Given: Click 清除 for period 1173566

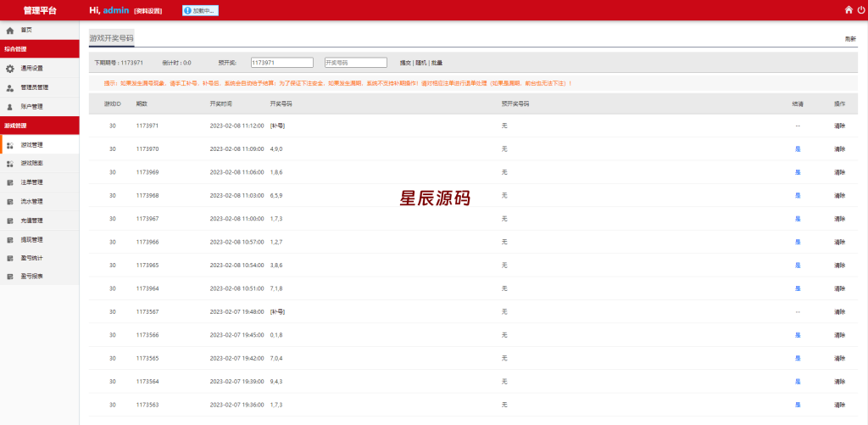Looking at the screenshot, I should pos(840,335).
